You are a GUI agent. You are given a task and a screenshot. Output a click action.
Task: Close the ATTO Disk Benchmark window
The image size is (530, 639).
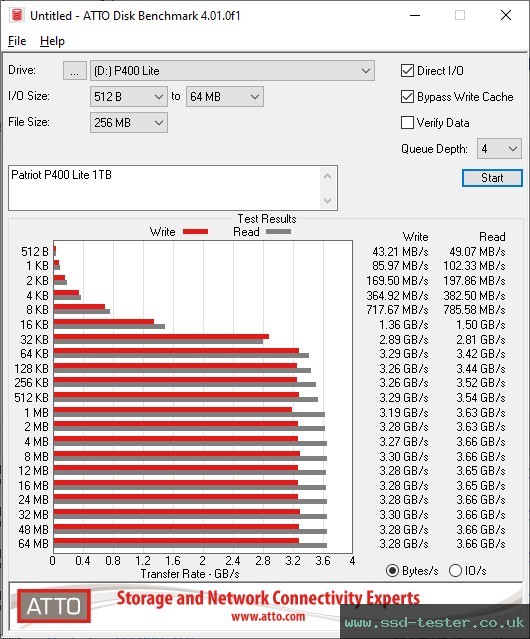[x=506, y=15]
